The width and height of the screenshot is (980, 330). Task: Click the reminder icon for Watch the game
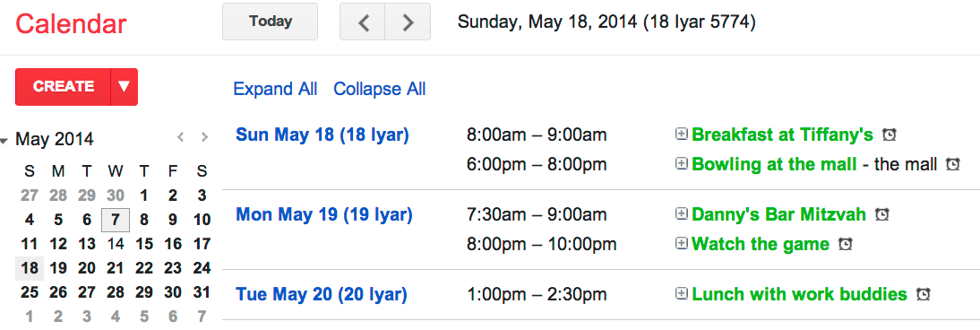coord(845,244)
